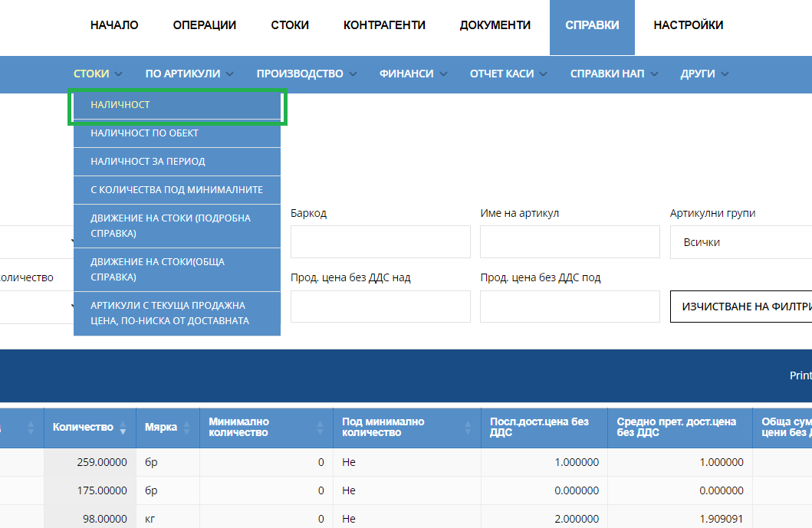Open the НАСТРОЙКИ menu
Viewport: 812px width, 528px height.
coord(689,25)
